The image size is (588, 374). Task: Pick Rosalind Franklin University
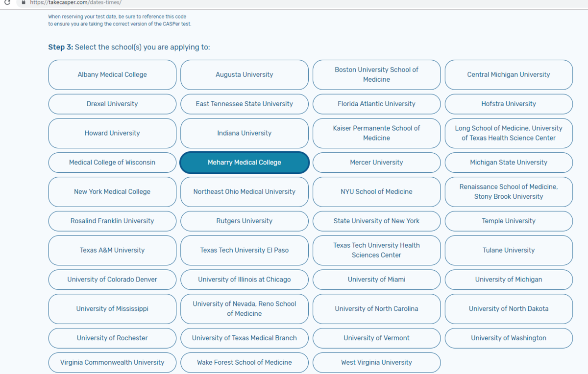[x=112, y=221]
